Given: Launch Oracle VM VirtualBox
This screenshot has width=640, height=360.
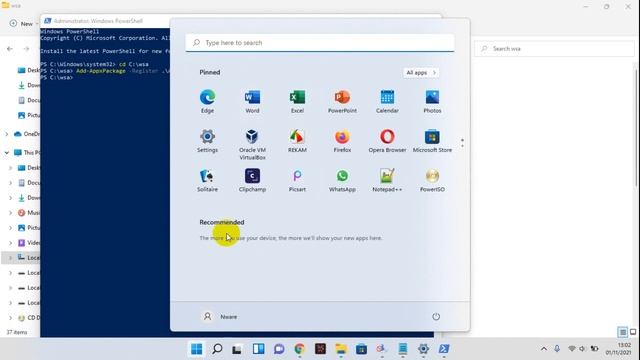Looking at the screenshot, I should (252, 144).
